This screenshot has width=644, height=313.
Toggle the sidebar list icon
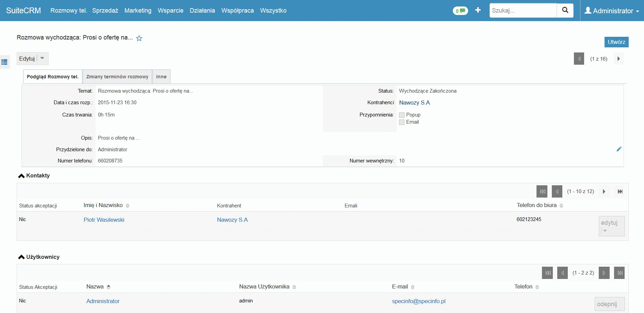tap(4, 62)
